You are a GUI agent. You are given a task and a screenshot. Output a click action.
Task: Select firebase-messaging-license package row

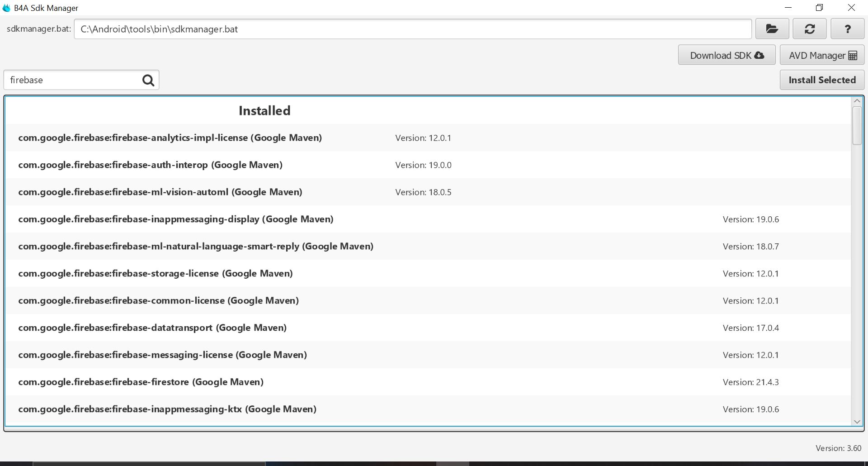(428, 355)
